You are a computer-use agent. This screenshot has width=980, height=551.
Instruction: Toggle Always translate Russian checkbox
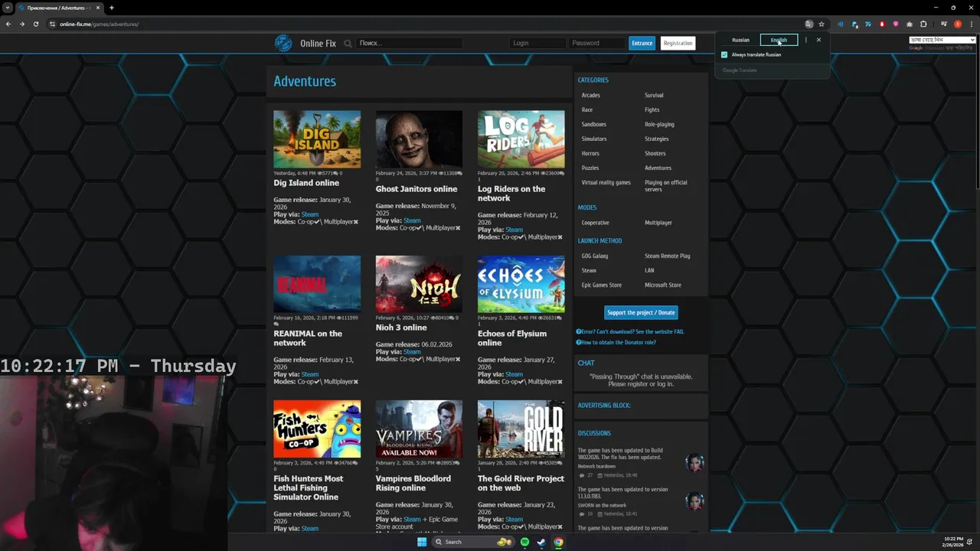pyautogui.click(x=724, y=54)
